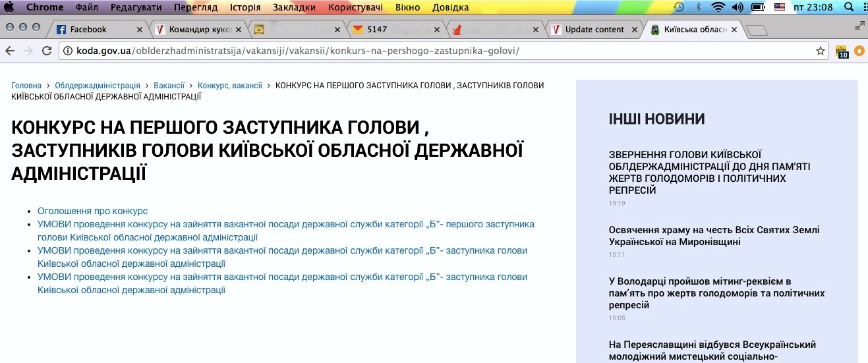Click the browser Forward arrow

pos(28,51)
